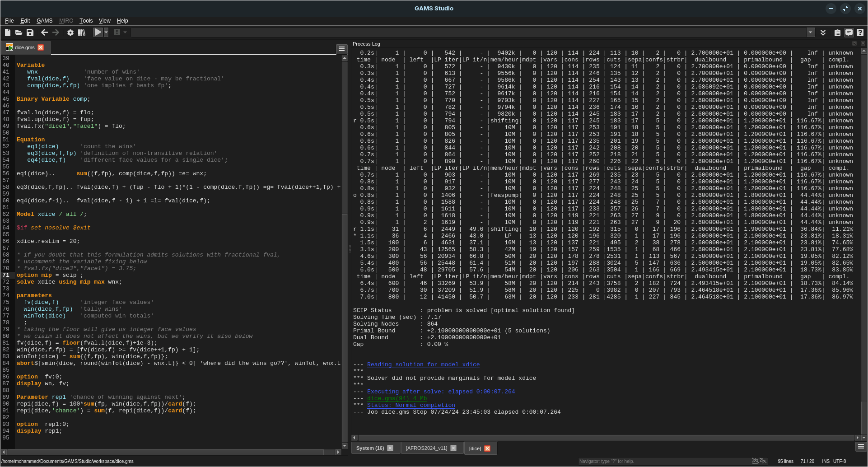Toggle first Navigator filter icon

pos(755,461)
